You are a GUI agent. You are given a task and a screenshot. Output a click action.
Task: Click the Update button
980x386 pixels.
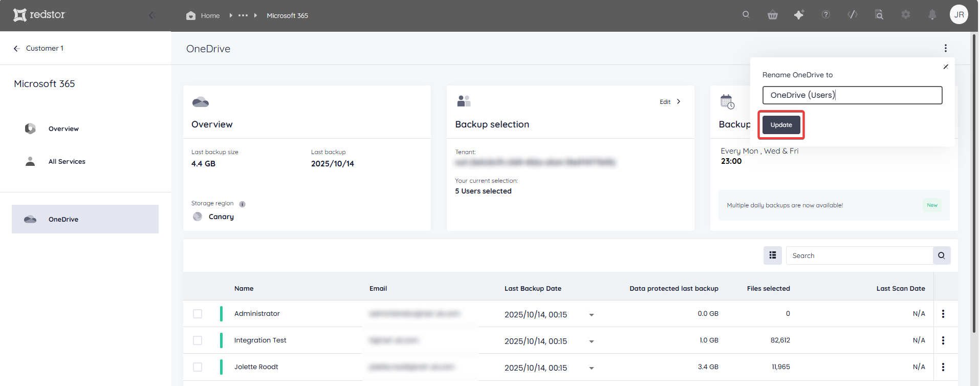point(781,125)
